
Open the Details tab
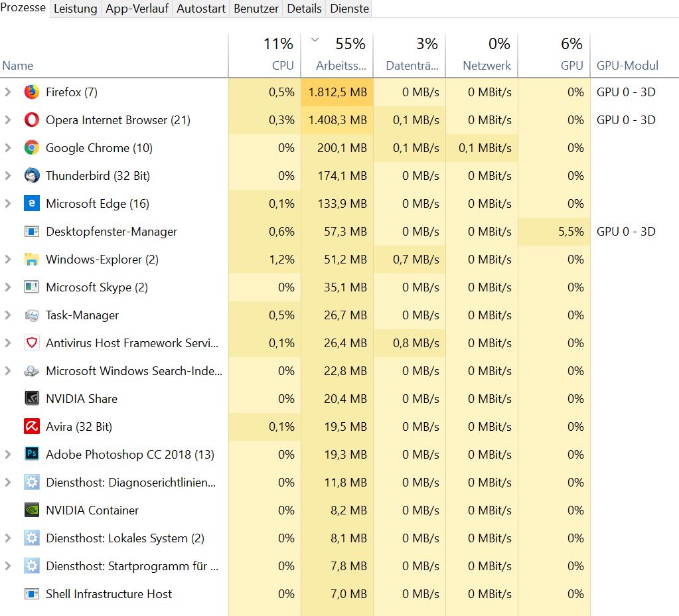tap(304, 9)
